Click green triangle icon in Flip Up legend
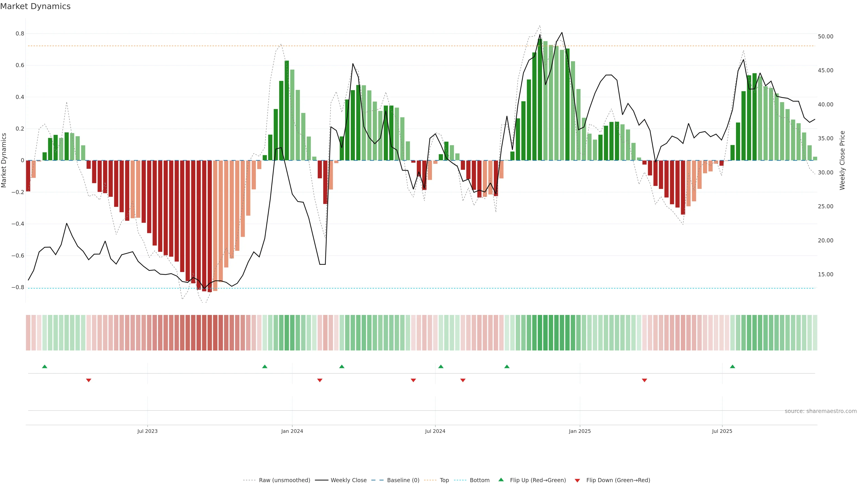This screenshot has width=868, height=488. (501, 480)
